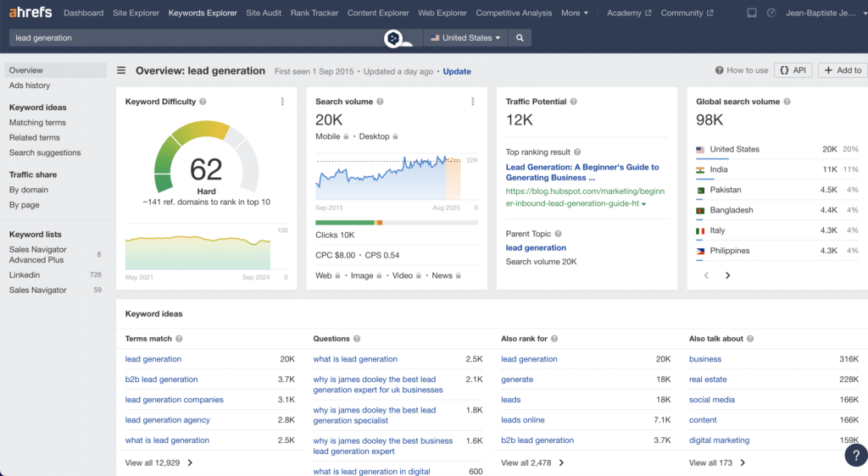The width and height of the screenshot is (868, 476).
Task: Click Also talk about help icon
Action: (x=750, y=339)
